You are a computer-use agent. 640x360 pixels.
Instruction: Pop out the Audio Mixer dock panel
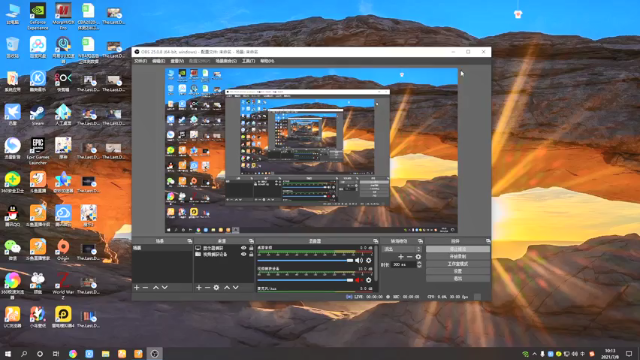[x=376, y=241]
